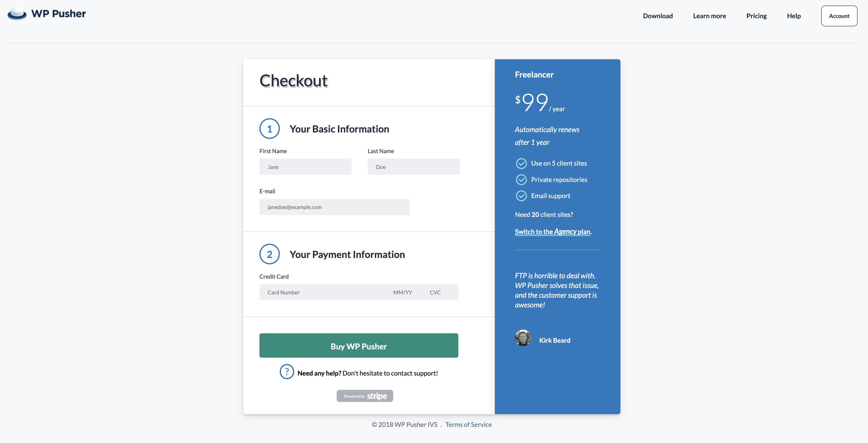Image resolution: width=868 pixels, height=443 pixels.
Task: Click the Buy WP Pusher button
Action: [x=359, y=345]
